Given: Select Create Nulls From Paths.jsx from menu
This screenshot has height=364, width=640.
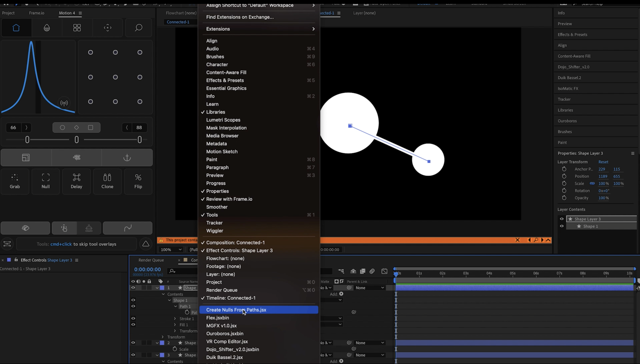Looking at the screenshot, I should [x=236, y=310].
